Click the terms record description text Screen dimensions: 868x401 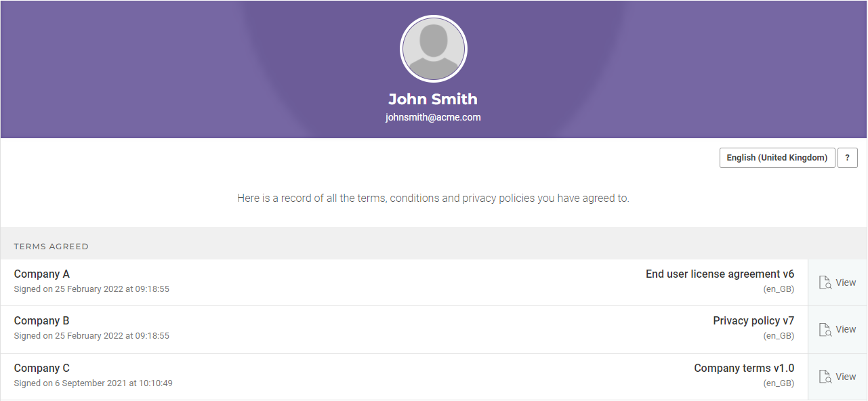click(433, 198)
